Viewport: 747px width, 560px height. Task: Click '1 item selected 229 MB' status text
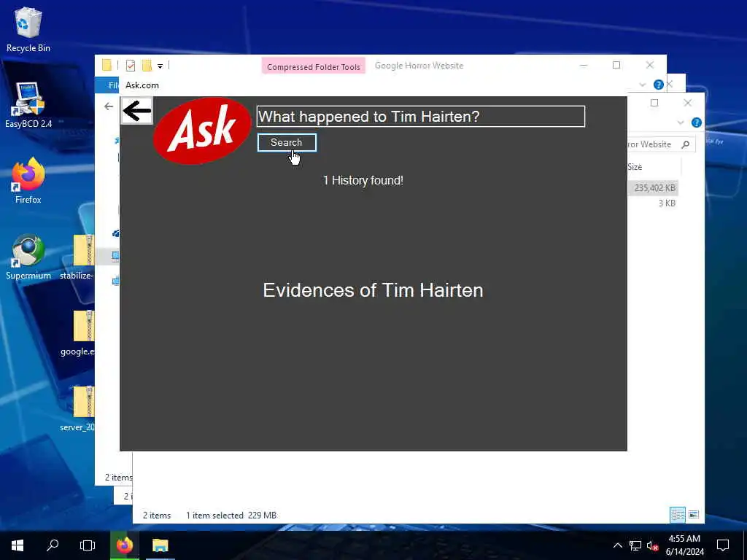(x=231, y=516)
